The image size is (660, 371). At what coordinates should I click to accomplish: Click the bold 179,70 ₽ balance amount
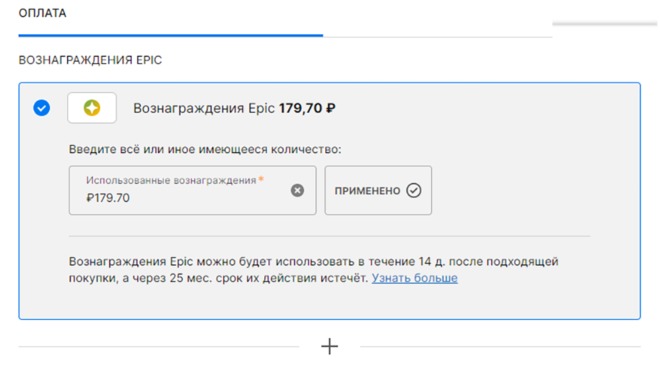(307, 108)
